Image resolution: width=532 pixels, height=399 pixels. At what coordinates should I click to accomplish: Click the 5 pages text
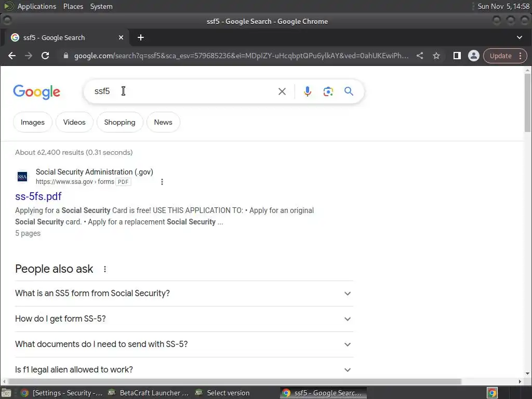28,233
